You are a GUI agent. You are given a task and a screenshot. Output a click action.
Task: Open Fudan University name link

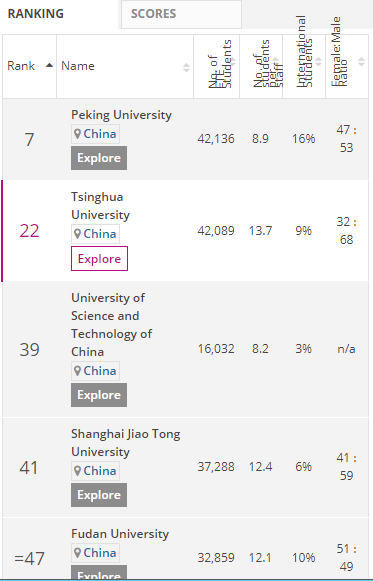tap(120, 534)
